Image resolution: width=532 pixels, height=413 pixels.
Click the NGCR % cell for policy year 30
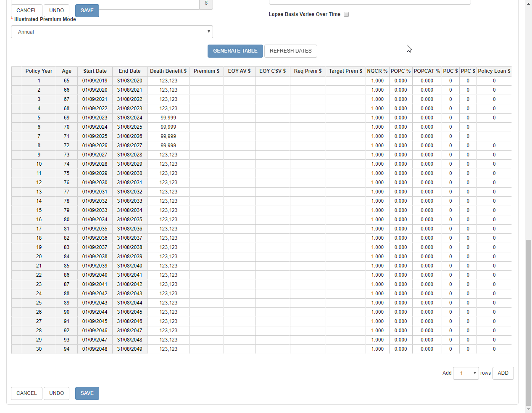377,349
